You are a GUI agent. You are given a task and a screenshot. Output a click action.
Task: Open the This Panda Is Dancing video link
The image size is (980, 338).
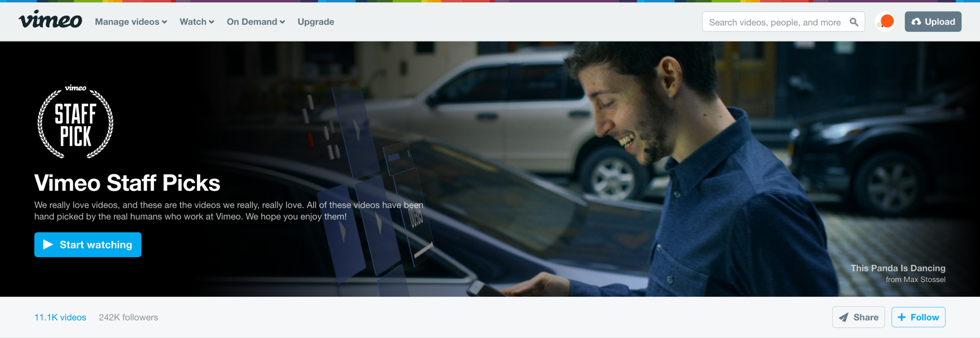point(898,268)
